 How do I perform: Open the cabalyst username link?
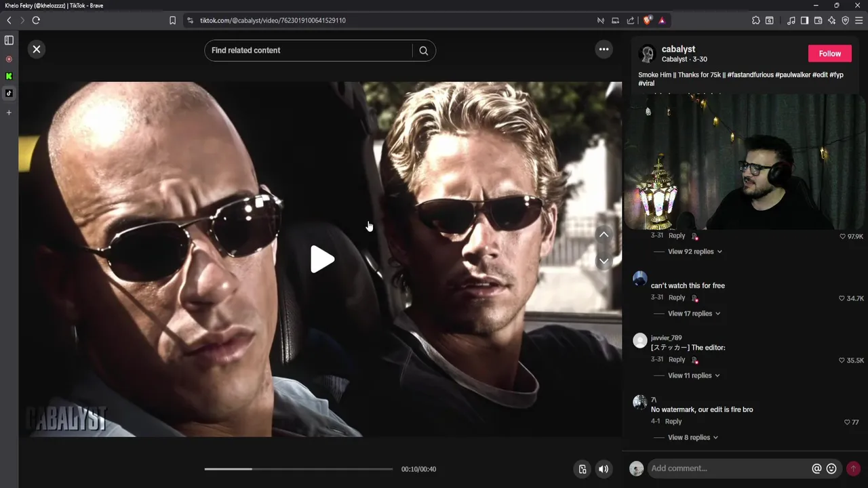pyautogui.click(x=678, y=49)
